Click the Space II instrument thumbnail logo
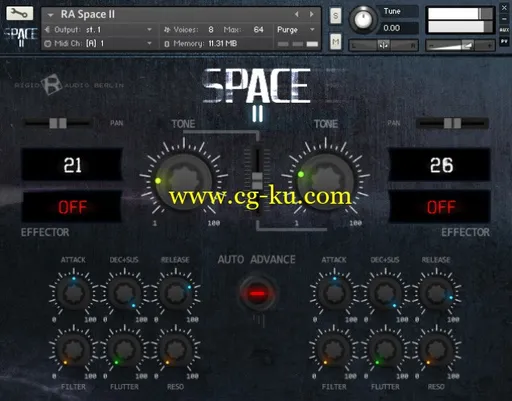 click(x=20, y=36)
